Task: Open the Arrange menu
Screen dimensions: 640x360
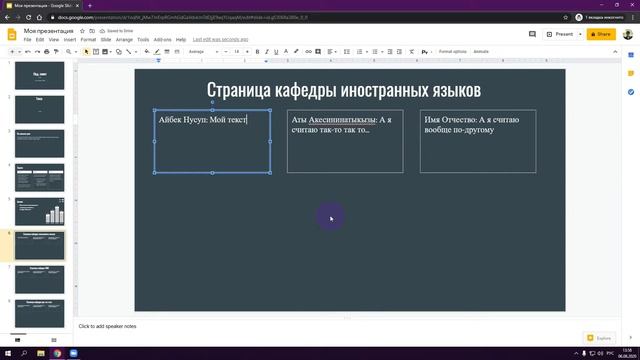Action: (124, 40)
